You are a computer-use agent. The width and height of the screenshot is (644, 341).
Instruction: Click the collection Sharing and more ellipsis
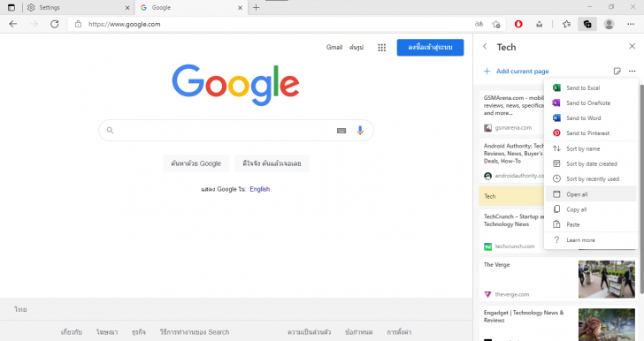[x=632, y=71]
